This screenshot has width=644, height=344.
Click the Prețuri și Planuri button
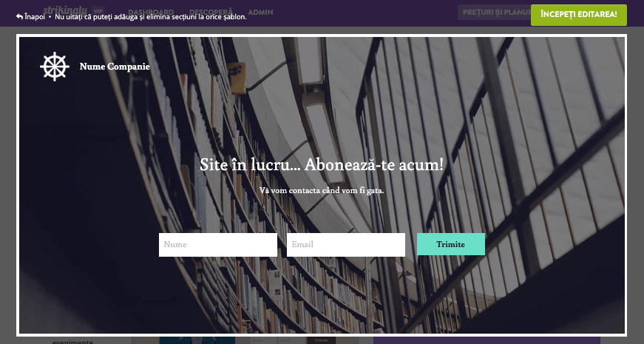tap(494, 13)
